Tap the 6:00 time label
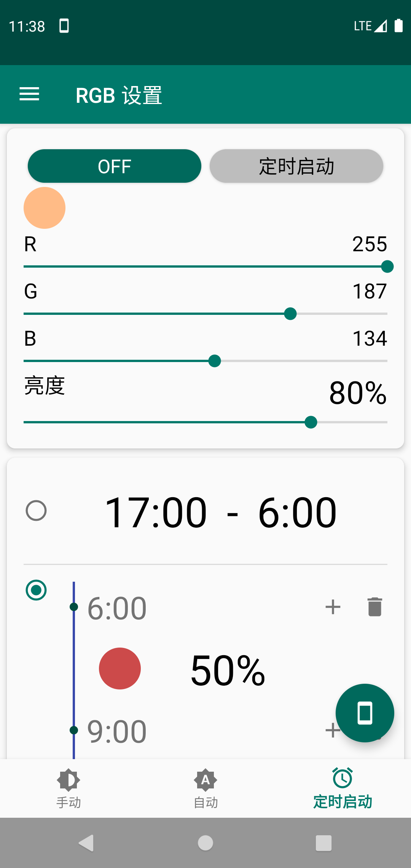The image size is (411, 868). [x=117, y=608]
